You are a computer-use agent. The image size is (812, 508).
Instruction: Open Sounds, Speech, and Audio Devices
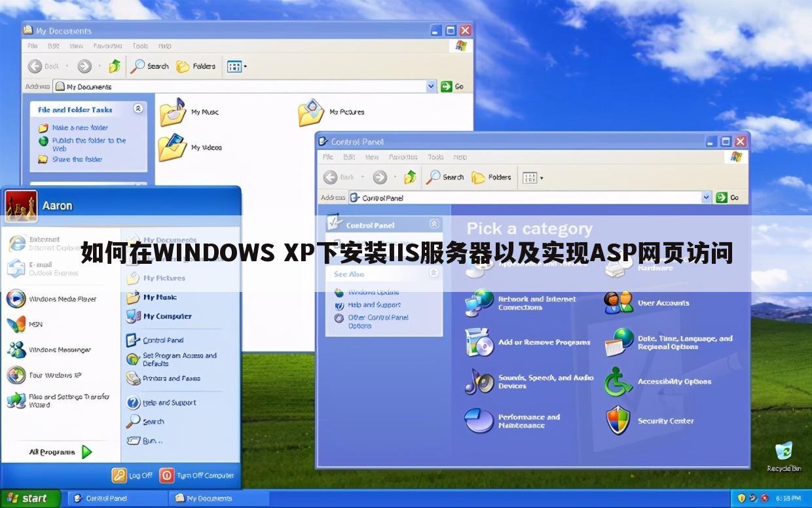(529, 381)
